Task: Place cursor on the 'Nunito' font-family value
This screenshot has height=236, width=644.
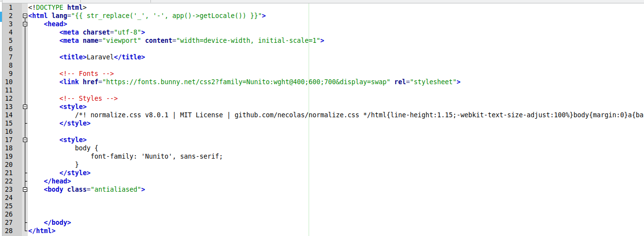Action: 159,156
